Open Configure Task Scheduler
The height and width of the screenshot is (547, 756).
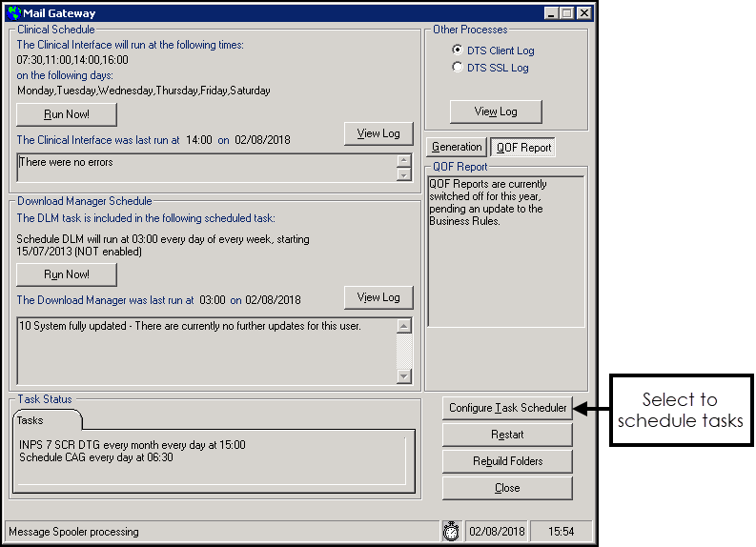(507, 408)
